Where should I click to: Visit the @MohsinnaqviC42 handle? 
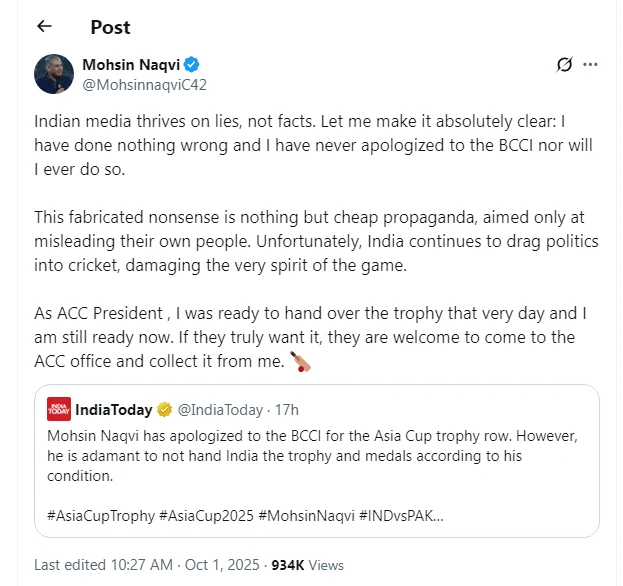[x=144, y=84]
